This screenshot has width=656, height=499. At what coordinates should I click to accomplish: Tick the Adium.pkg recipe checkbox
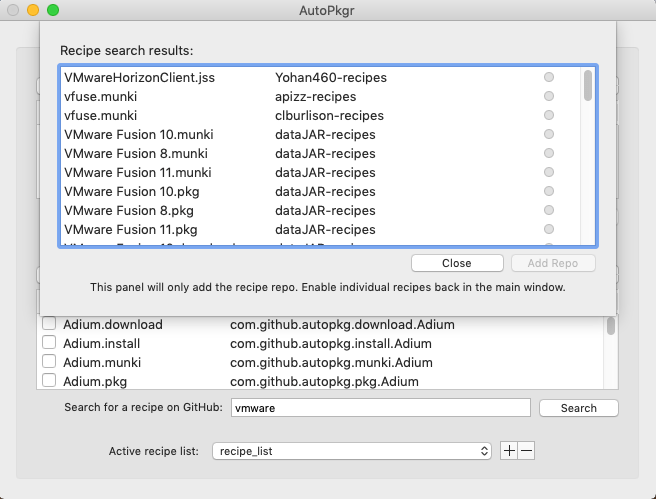click(49, 381)
